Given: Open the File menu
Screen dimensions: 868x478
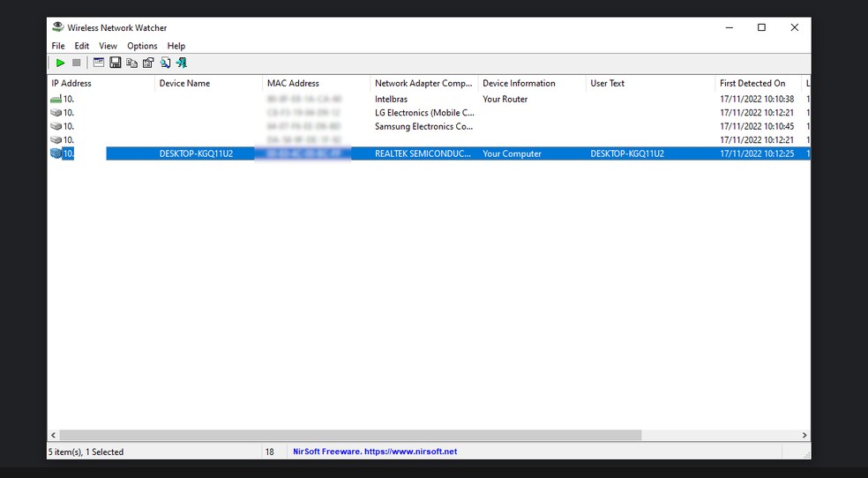Looking at the screenshot, I should (x=58, y=46).
